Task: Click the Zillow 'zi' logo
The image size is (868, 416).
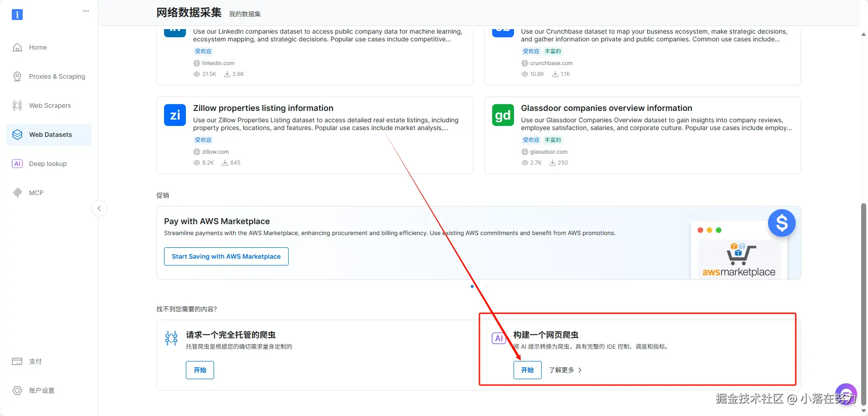Action: (x=175, y=115)
